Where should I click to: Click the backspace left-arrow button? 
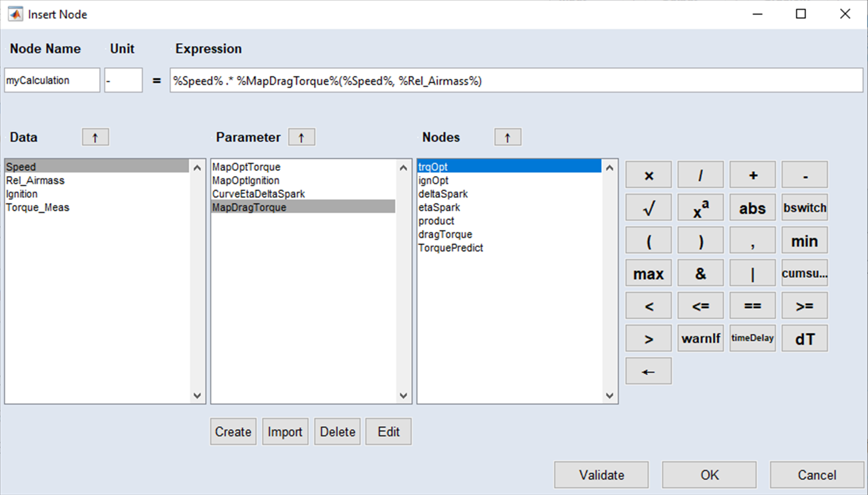[648, 371]
